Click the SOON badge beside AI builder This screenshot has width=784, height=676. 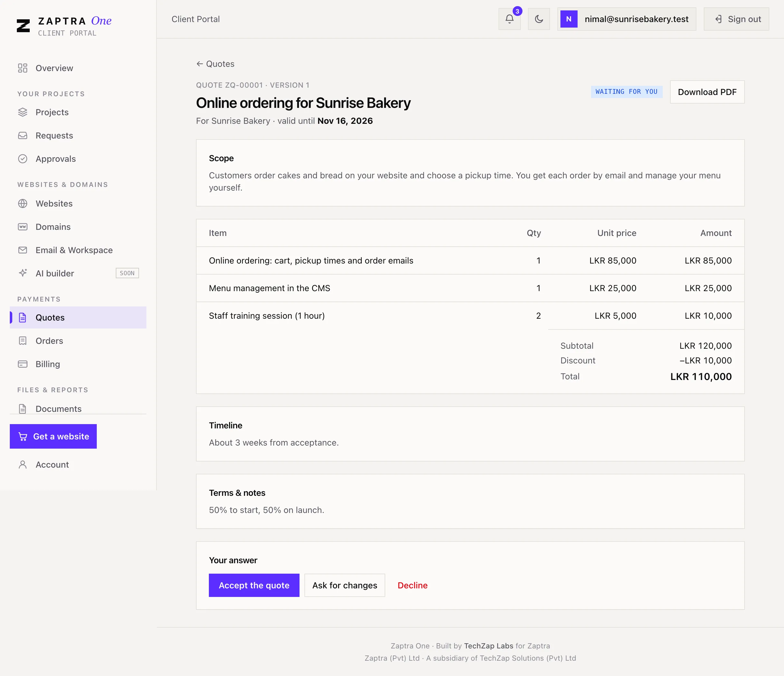[x=127, y=273]
